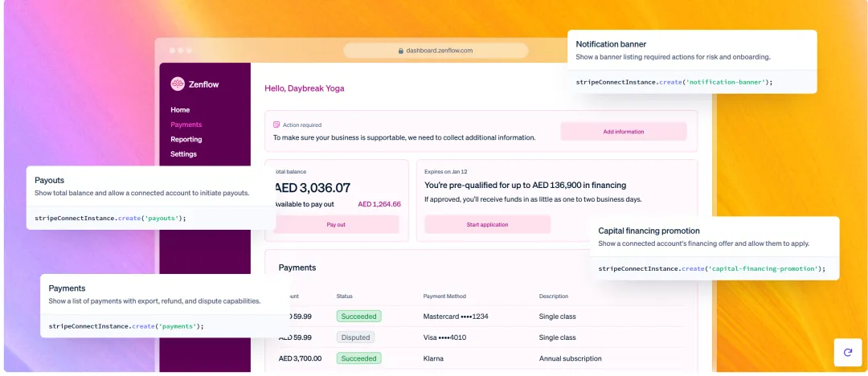The image size is (868, 376).
Task: Click the Status column header
Action: pyautogui.click(x=344, y=296)
